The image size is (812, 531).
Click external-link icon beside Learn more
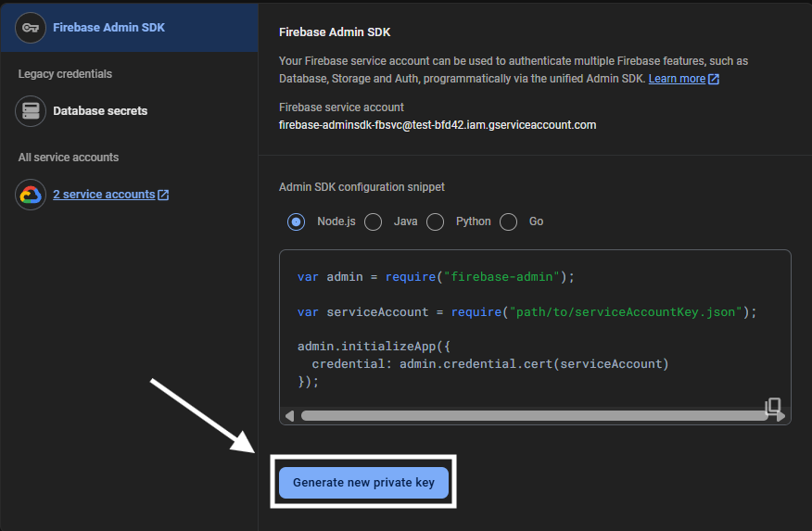coord(714,80)
